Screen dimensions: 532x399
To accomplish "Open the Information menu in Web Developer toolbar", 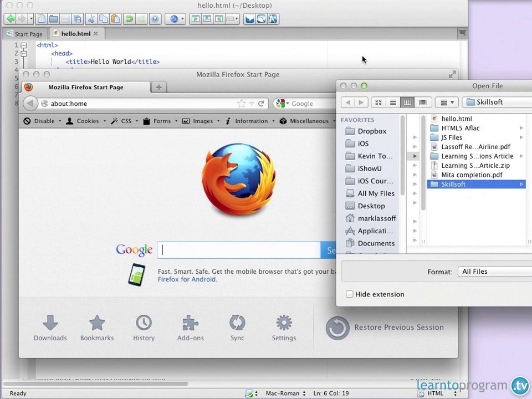I will pos(250,121).
